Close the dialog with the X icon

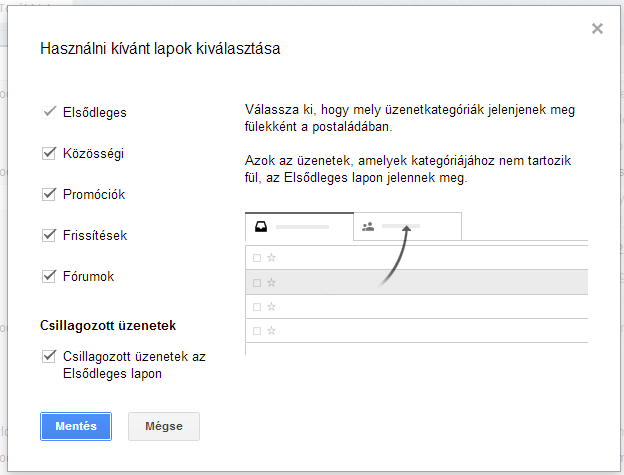(x=597, y=29)
